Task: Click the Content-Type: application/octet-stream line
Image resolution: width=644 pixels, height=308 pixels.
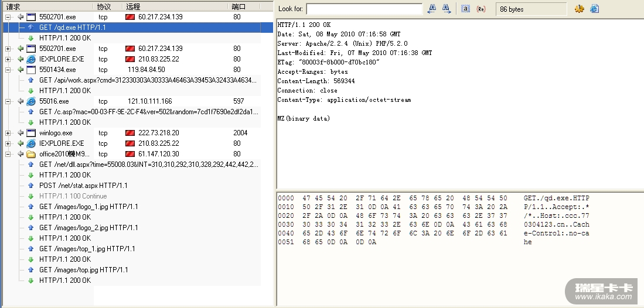Action: [x=344, y=100]
